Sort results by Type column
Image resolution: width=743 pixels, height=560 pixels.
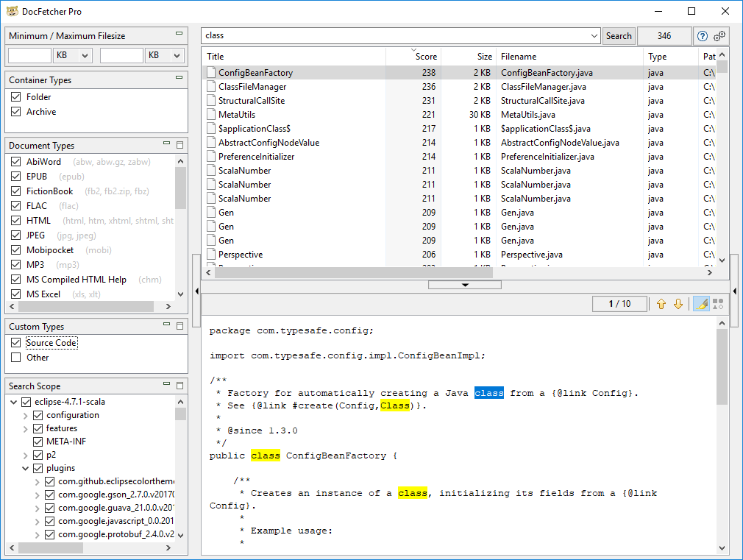(670, 57)
